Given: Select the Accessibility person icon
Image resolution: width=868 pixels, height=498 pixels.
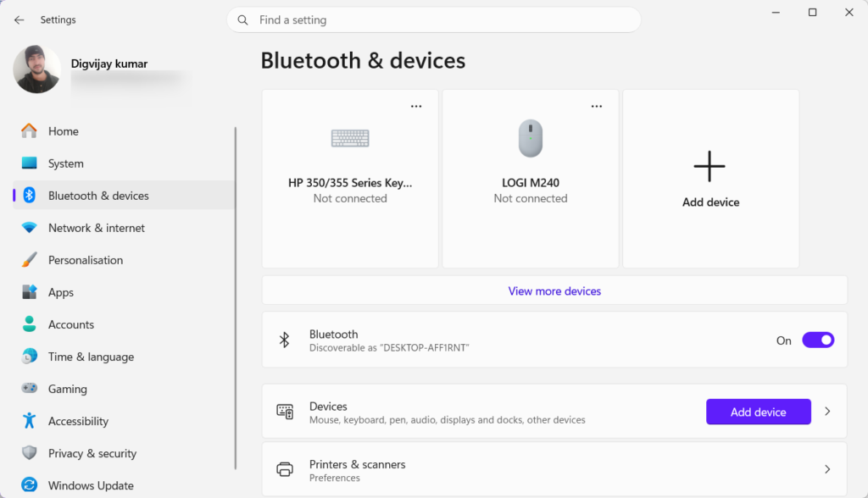Looking at the screenshot, I should click(31, 421).
